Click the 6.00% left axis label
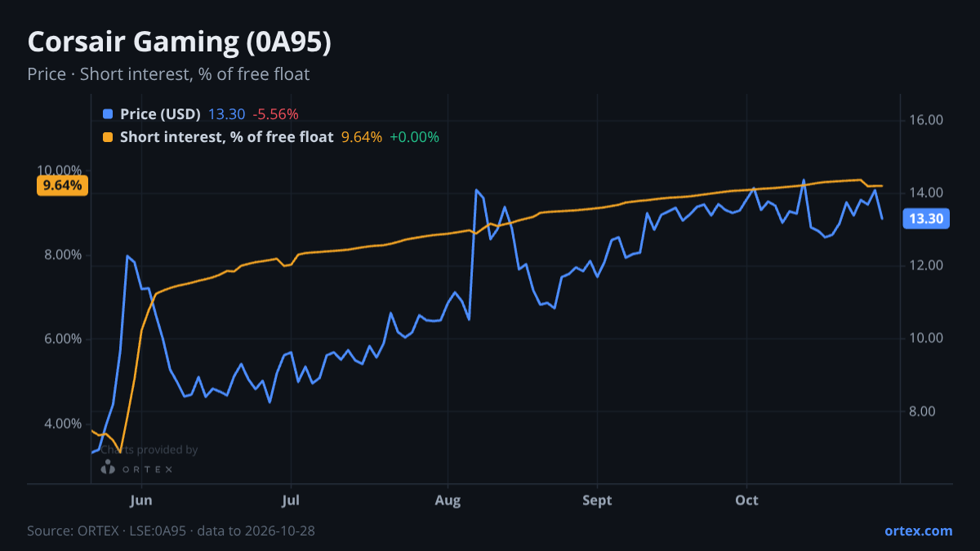Image resolution: width=980 pixels, height=551 pixels. [x=62, y=340]
